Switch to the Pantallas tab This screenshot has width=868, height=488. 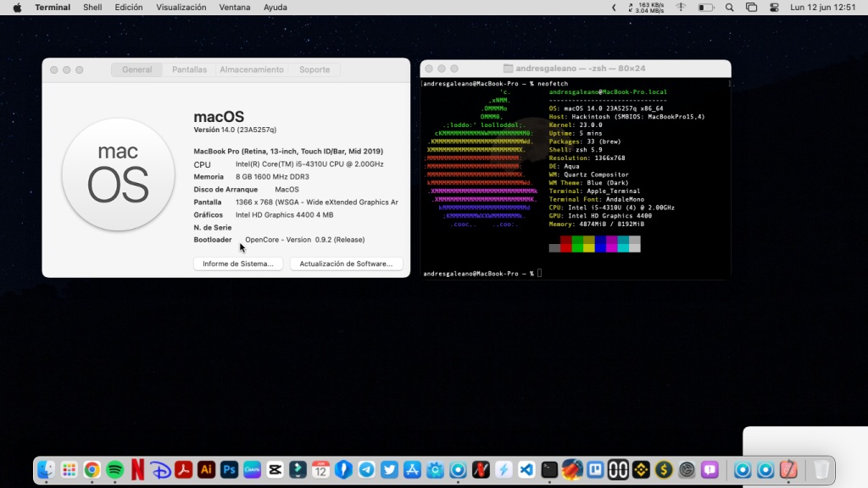tap(189, 69)
